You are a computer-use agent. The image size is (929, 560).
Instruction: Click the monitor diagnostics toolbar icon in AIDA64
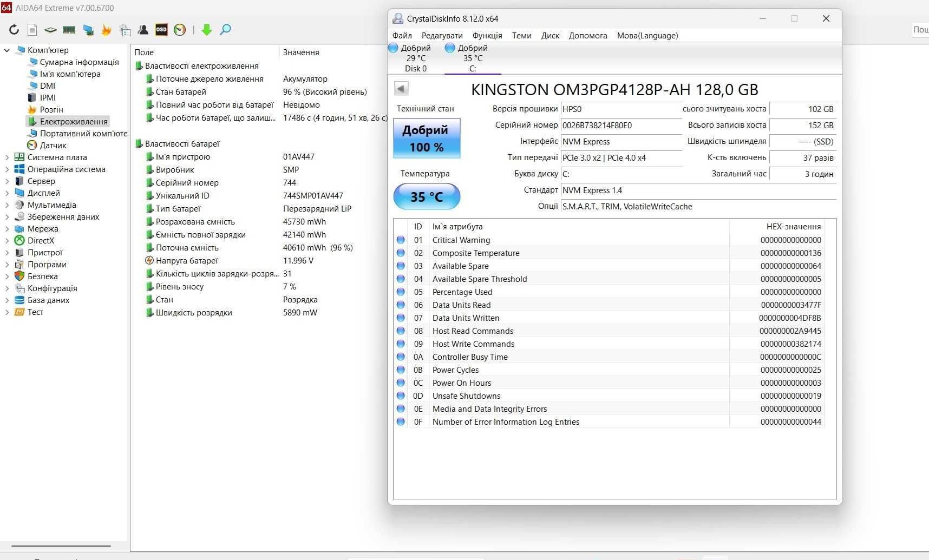coord(88,30)
